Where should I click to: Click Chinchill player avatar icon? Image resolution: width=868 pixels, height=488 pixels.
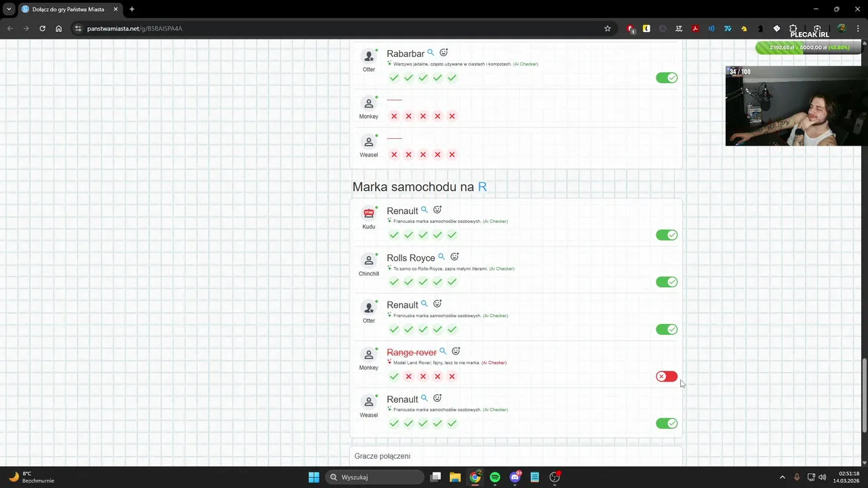click(x=369, y=260)
